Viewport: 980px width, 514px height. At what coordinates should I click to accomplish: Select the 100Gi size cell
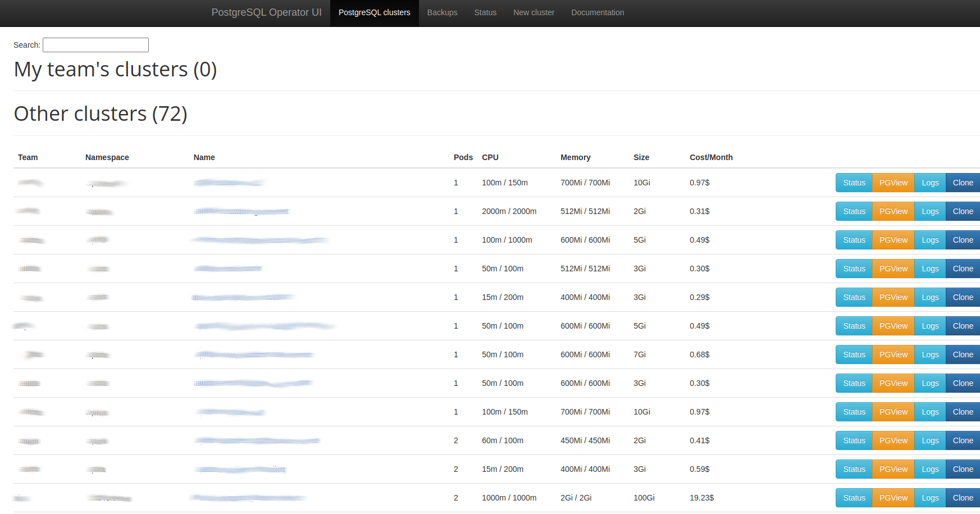point(644,498)
